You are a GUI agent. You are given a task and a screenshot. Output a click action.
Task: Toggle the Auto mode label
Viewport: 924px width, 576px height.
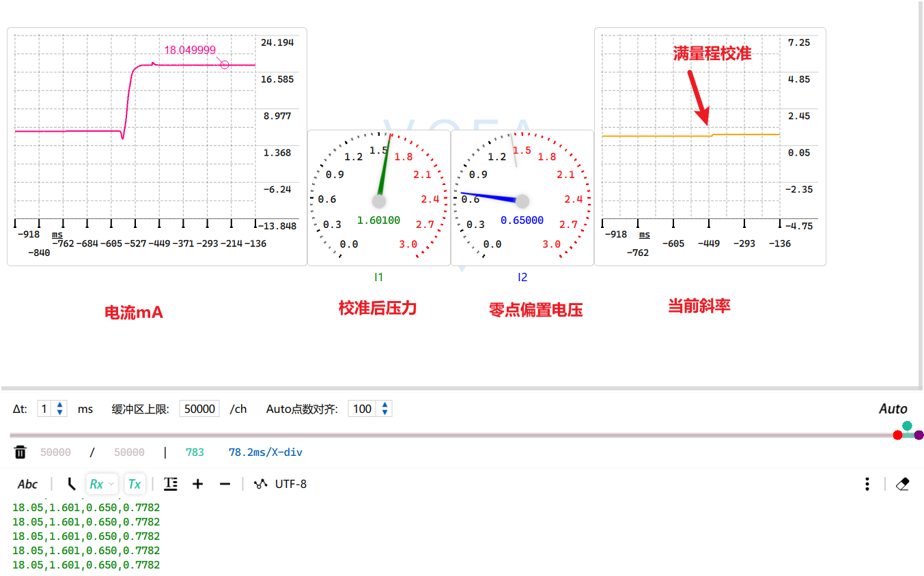[x=893, y=409]
